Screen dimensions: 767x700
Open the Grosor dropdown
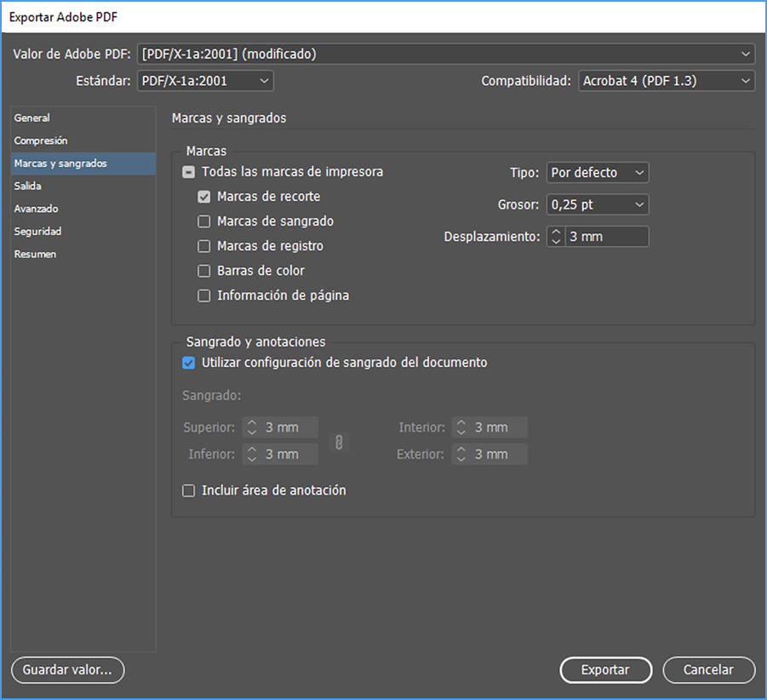click(598, 204)
